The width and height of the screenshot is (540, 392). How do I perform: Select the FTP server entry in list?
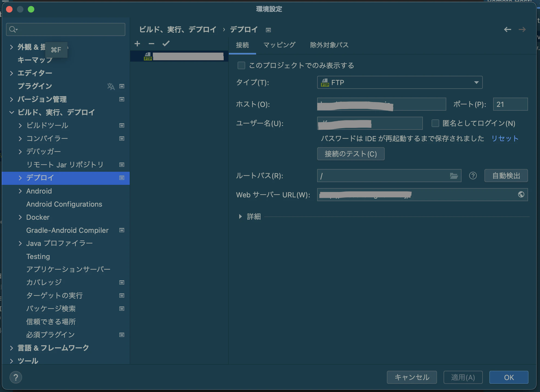pyautogui.click(x=179, y=56)
